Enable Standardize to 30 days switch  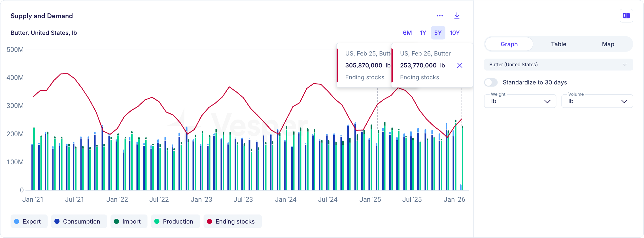click(491, 82)
